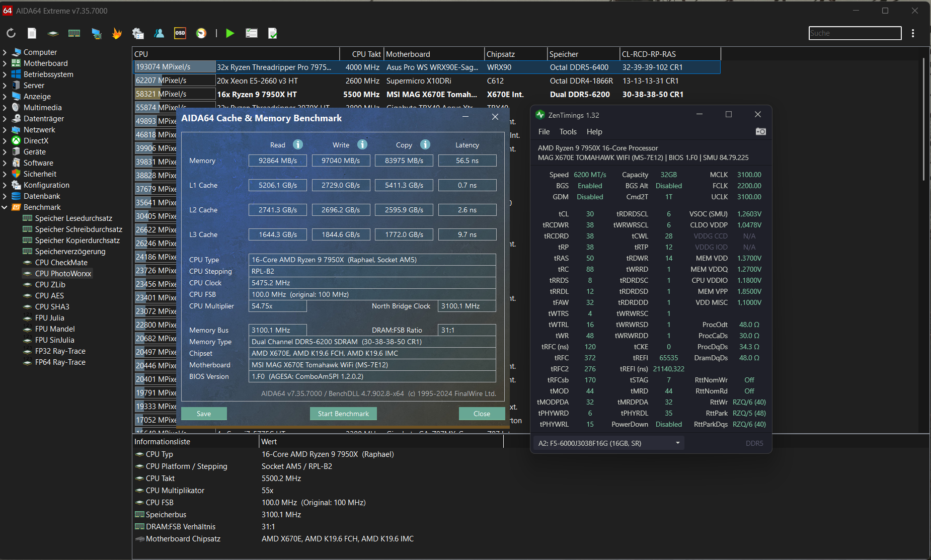Open the SensorPanel gauge icon
The width and height of the screenshot is (931, 560).
201,33
